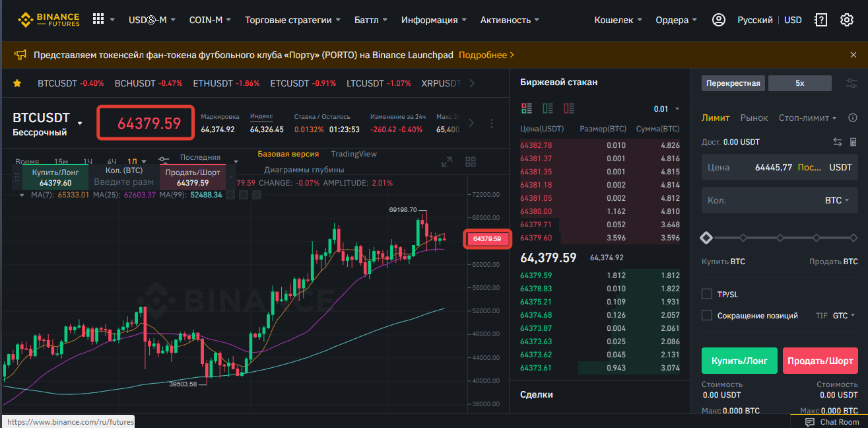Switch to the TradingView chart tab
Screen dimensions: 868x428
[x=354, y=154]
